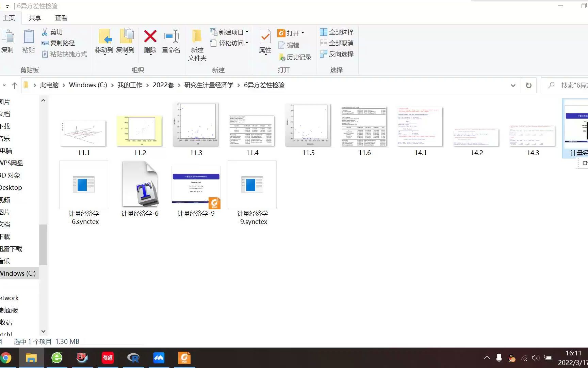The image size is (588, 368).
Task: Open Chrome from the taskbar
Action: 6,358
